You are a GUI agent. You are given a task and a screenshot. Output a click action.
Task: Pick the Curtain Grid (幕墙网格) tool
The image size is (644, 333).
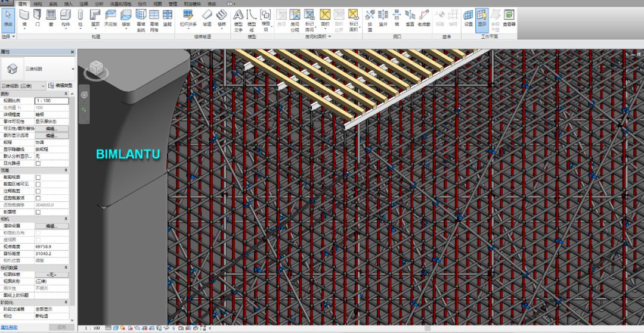point(154,20)
